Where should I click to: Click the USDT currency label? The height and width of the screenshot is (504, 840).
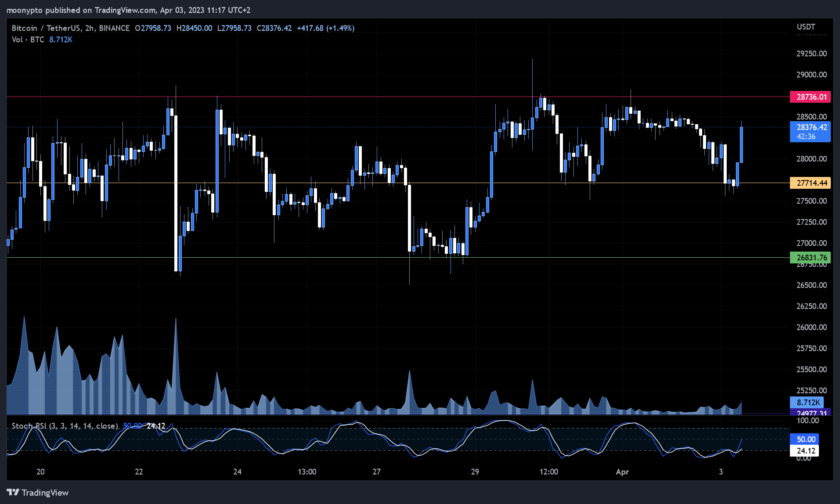(x=806, y=27)
